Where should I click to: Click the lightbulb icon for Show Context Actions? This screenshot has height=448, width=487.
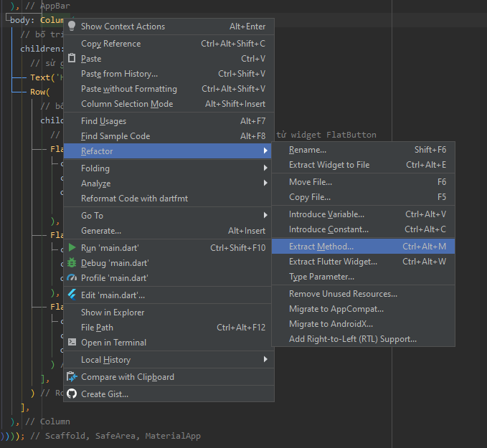[72, 26]
